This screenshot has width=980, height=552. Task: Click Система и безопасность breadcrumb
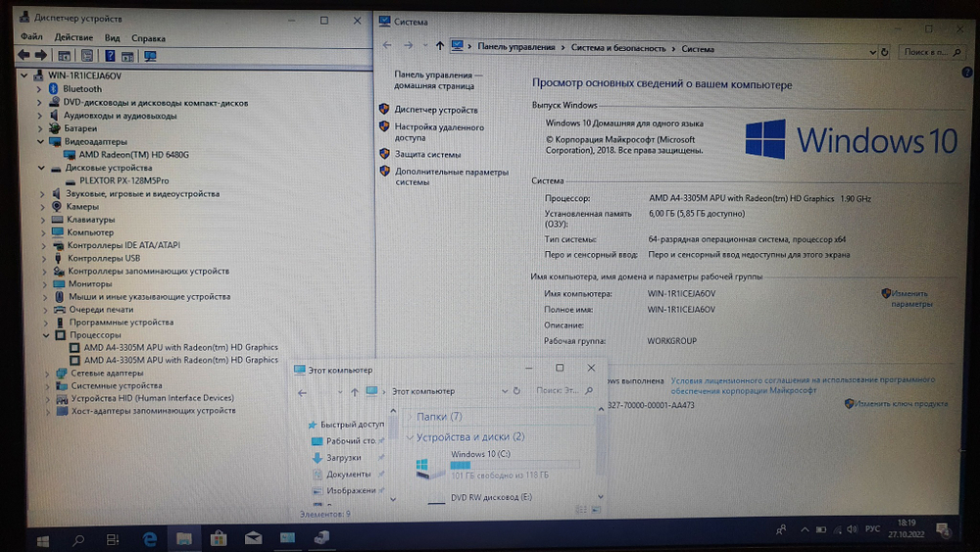coord(618,48)
